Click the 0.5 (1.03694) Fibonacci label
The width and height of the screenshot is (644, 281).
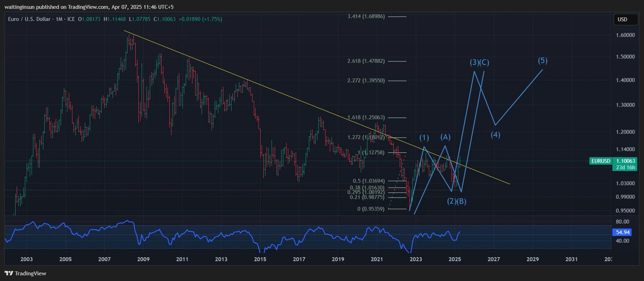tap(369, 181)
